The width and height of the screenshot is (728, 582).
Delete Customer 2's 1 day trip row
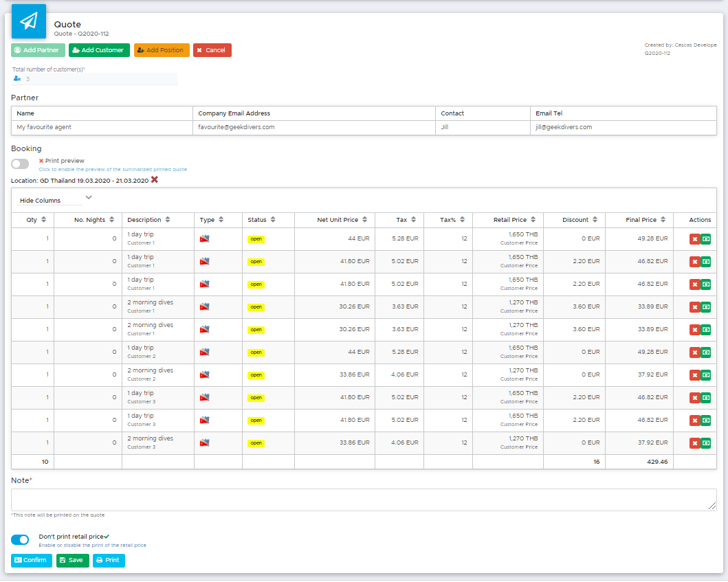point(694,352)
